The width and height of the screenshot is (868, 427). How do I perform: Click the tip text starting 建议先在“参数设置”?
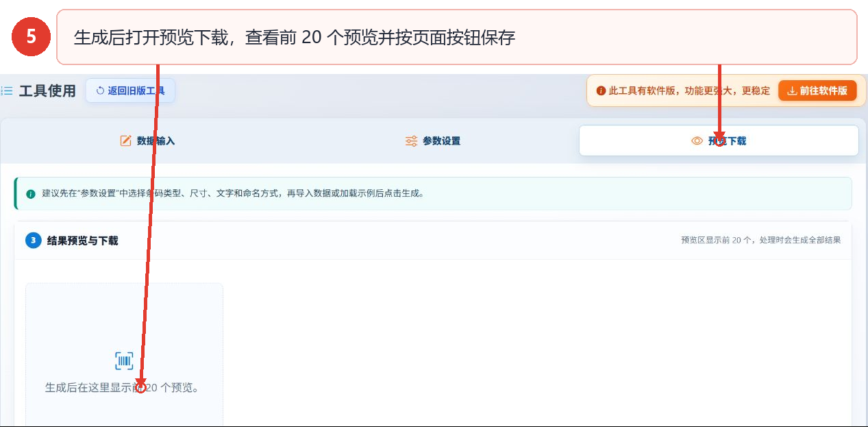click(233, 193)
